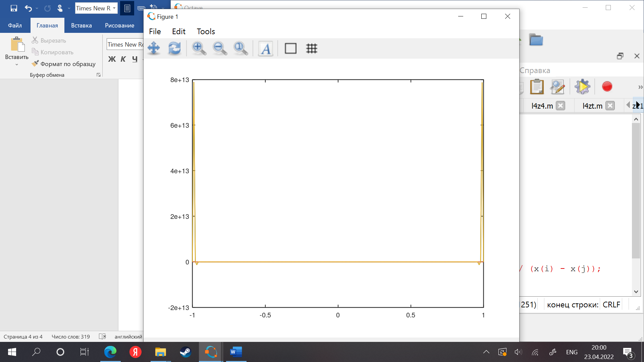Open Yandex browser from taskbar
This screenshot has height=362, width=644.
pyautogui.click(x=136, y=352)
